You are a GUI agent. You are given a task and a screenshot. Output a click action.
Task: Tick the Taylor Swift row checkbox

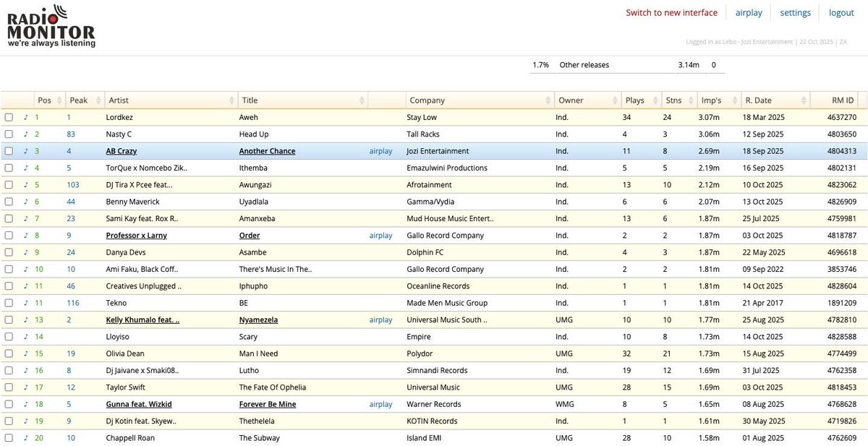point(9,387)
